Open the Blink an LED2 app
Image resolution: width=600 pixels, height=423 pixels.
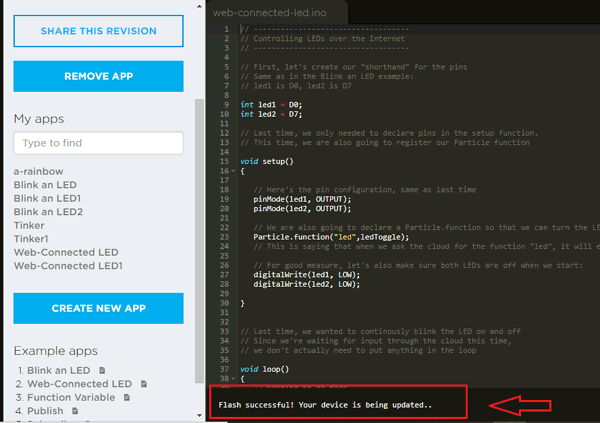48,212
